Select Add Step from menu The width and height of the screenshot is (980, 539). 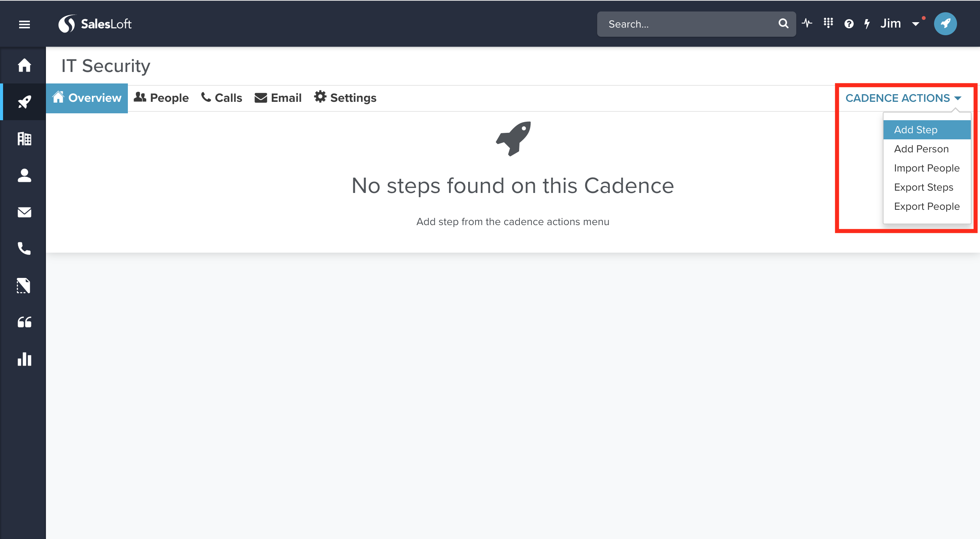916,130
